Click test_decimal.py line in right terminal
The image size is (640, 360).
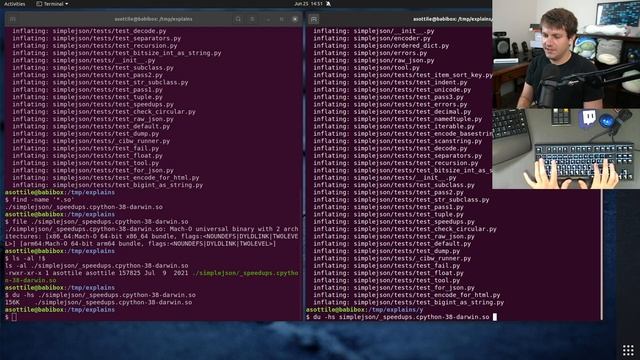coord(392,112)
